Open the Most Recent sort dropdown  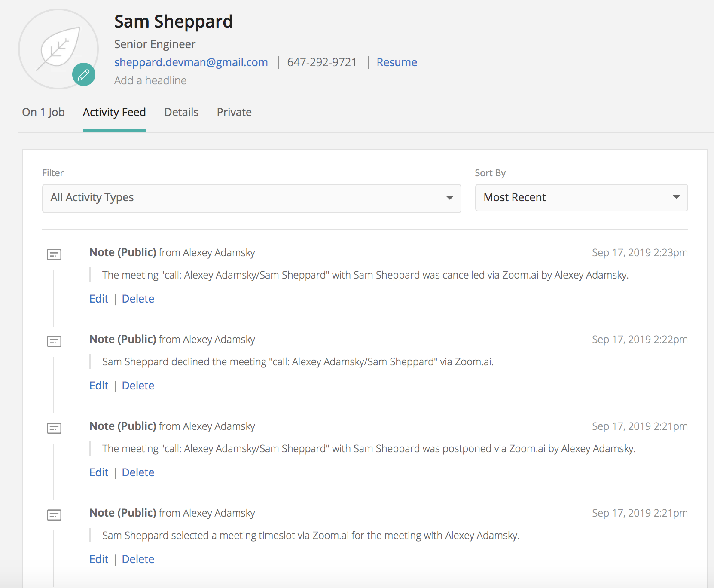point(581,198)
